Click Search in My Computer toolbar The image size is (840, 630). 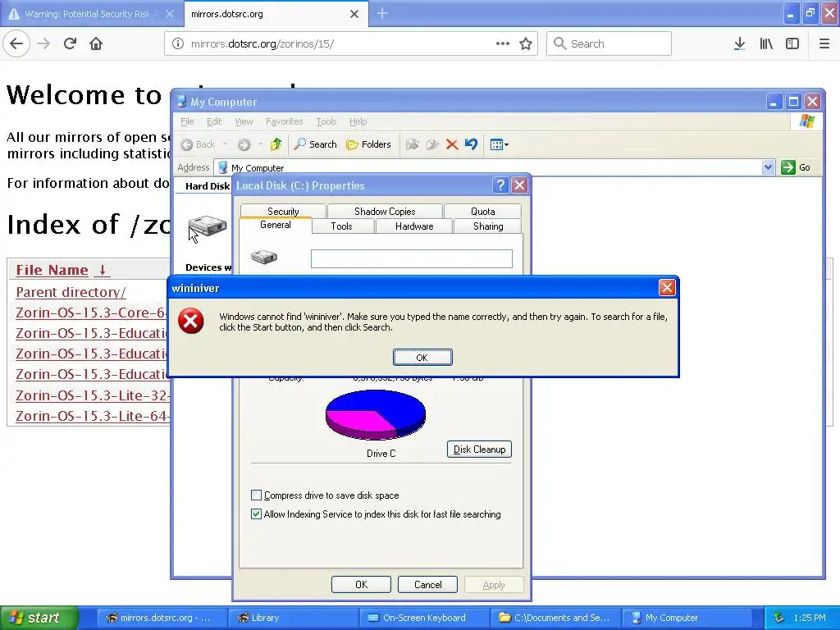(316, 144)
